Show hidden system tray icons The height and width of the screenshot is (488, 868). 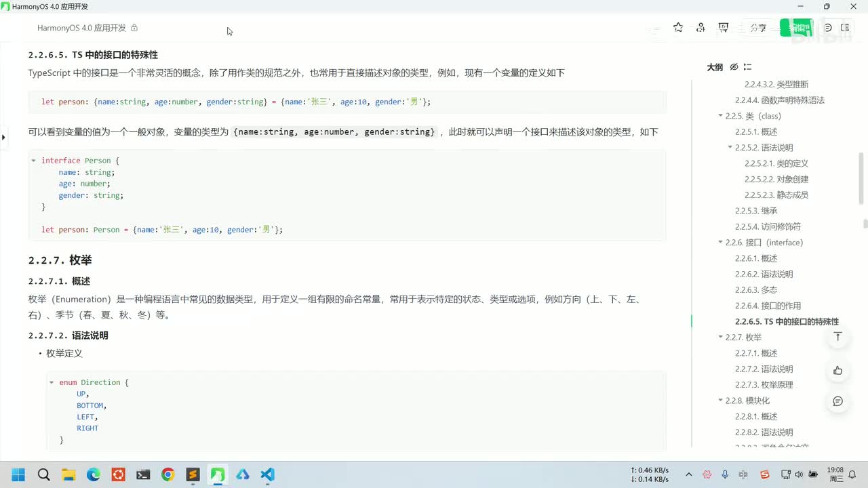(689, 474)
